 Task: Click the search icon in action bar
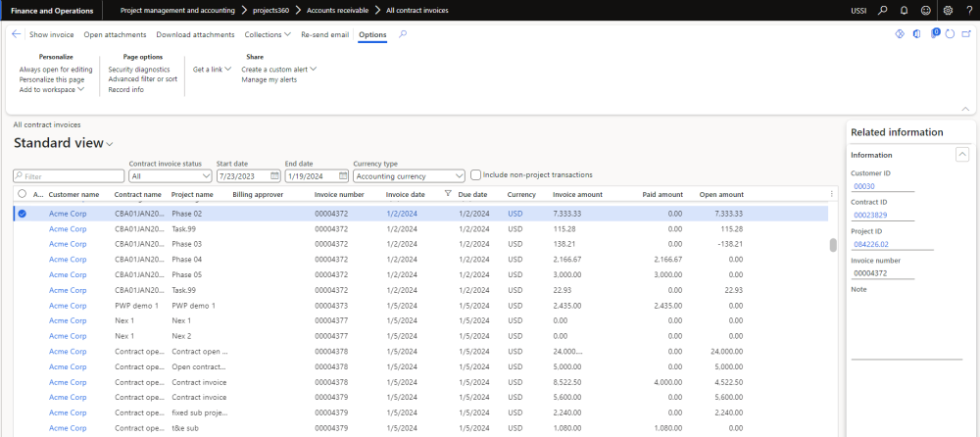[x=403, y=34]
